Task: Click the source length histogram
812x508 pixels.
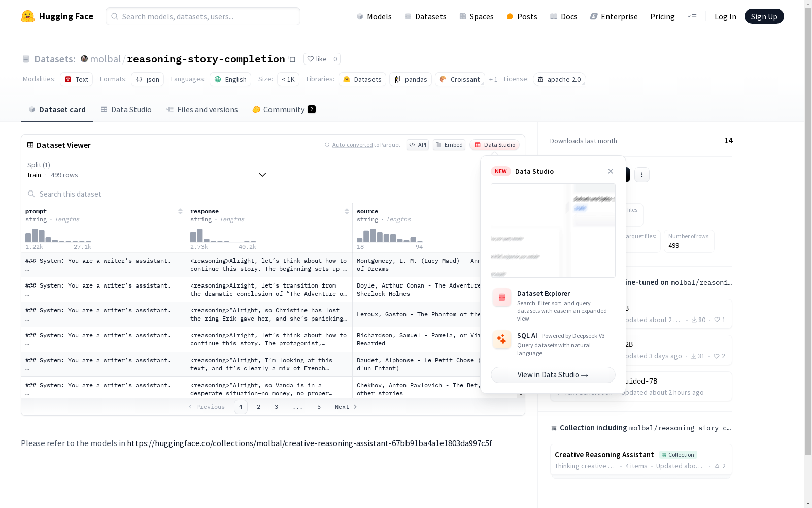Action: (x=390, y=235)
